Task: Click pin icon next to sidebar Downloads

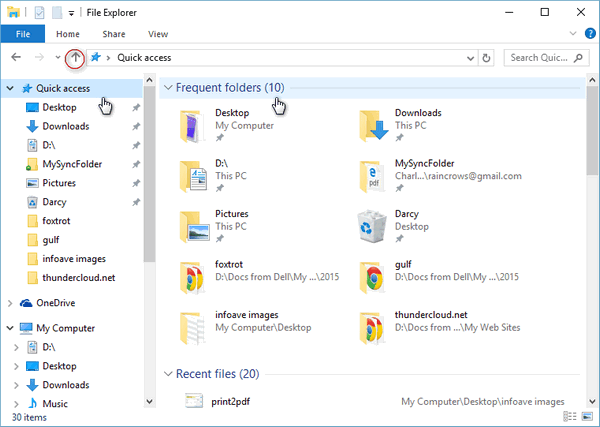Action: 136,126
